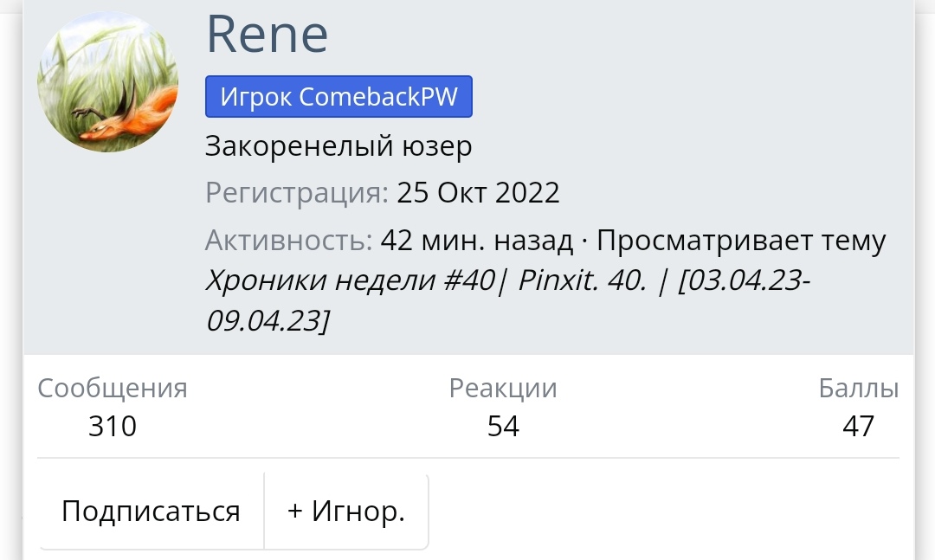935x560 pixels.
Task: Click the Pinxit. 40. part of thread title
Action: tap(582, 281)
